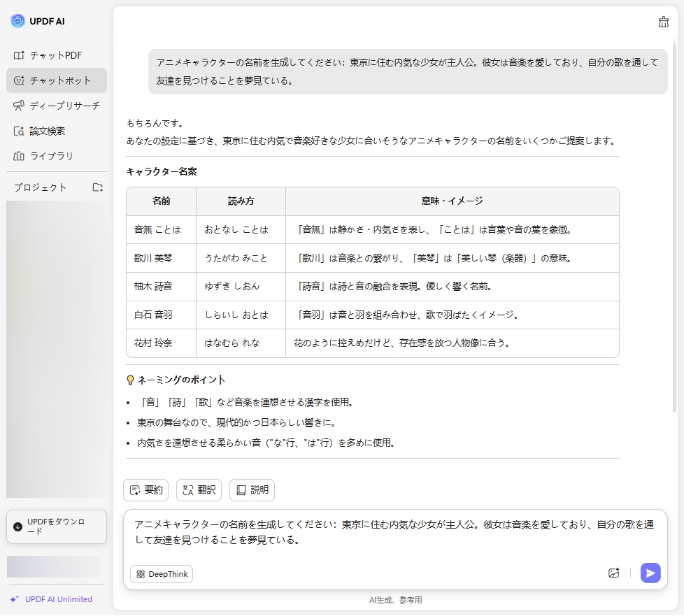This screenshot has width=684, height=616.
Task: Click the new project folder icon
Action: tap(98, 187)
